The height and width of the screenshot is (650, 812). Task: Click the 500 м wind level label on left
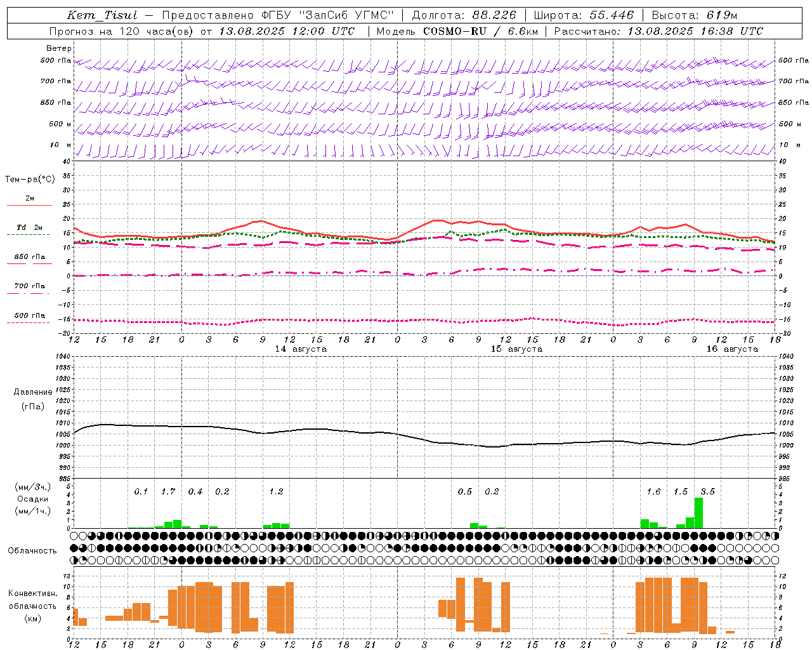coord(60,124)
